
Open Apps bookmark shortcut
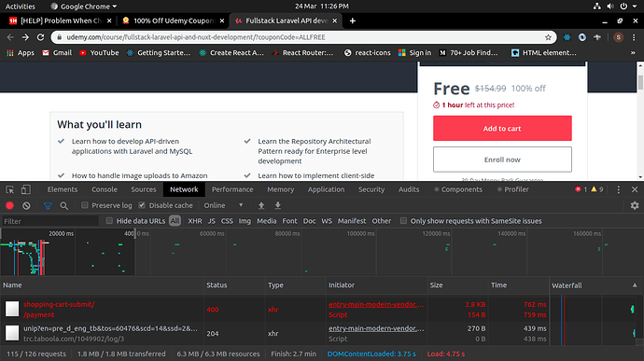[x=21, y=52]
